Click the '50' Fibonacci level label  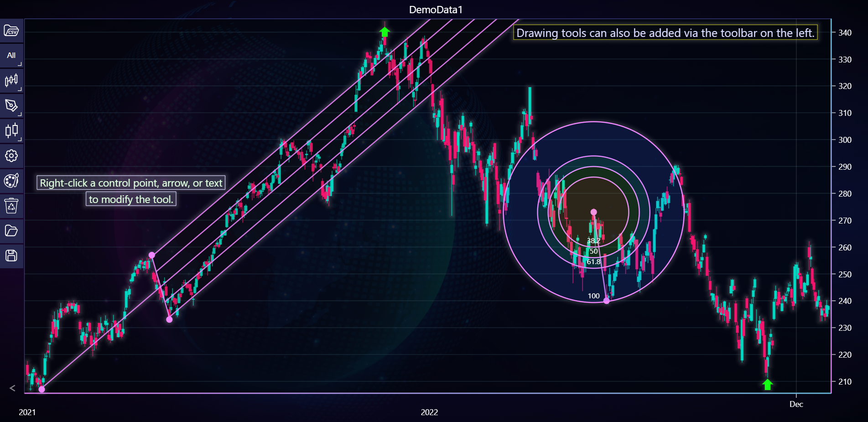tap(593, 251)
